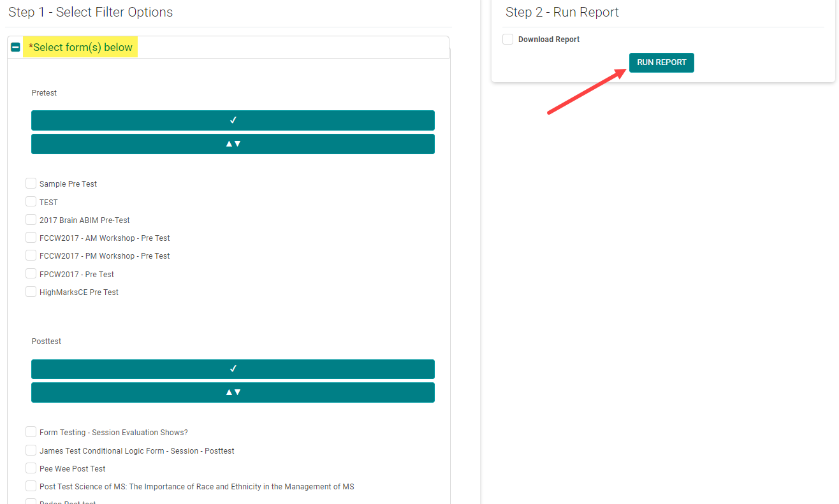Check the Sample Pre Test checkbox
Screen dimensions: 839x504
coord(31,184)
